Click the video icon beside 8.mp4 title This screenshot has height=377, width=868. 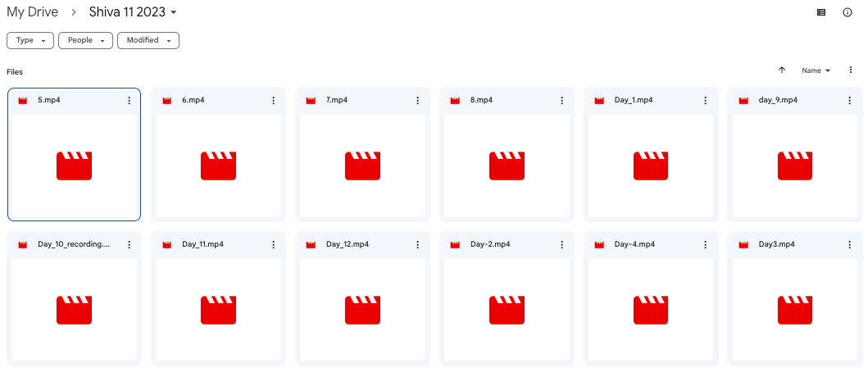pyautogui.click(x=455, y=100)
